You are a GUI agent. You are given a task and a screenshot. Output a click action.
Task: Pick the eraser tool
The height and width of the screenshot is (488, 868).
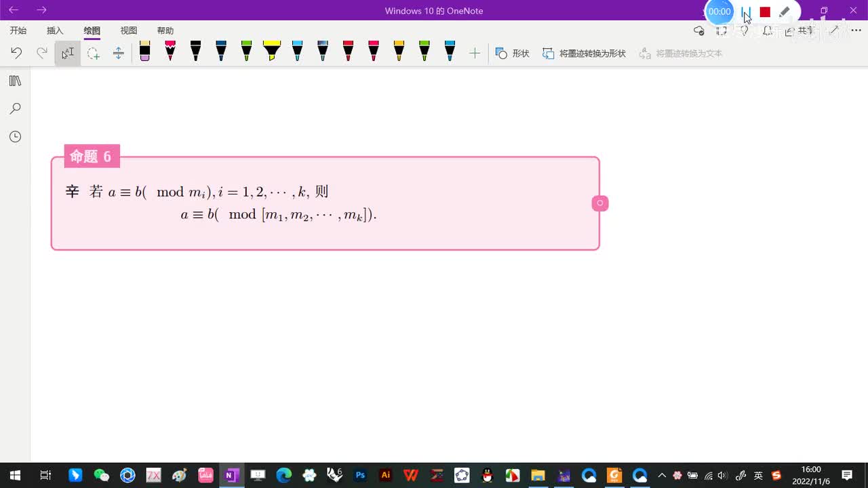144,52
